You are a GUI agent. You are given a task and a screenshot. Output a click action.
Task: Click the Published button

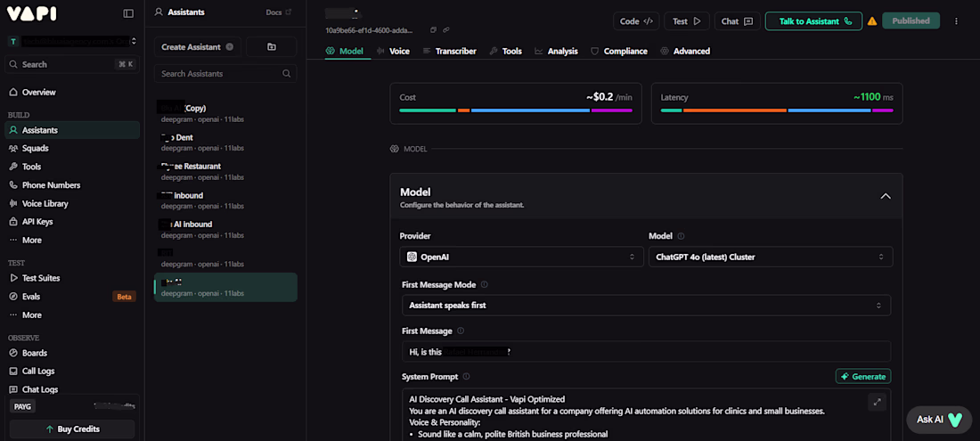coord(911,21)
